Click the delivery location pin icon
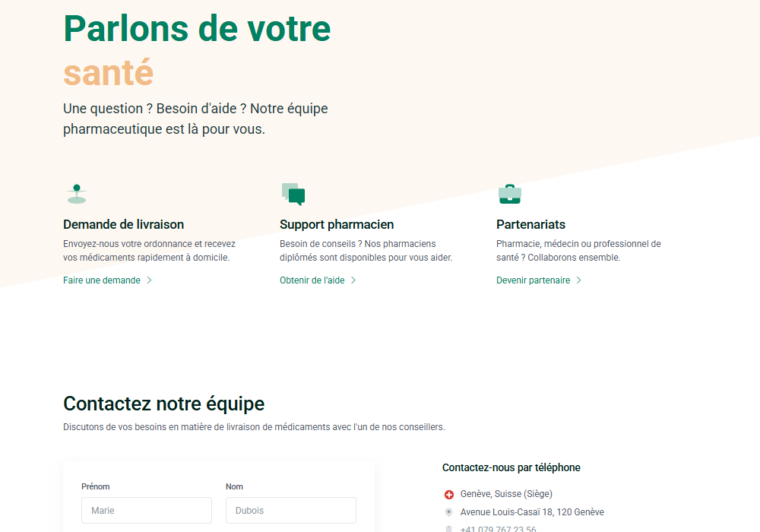Screen dimensions: 760x532 [x=76, y=194]
